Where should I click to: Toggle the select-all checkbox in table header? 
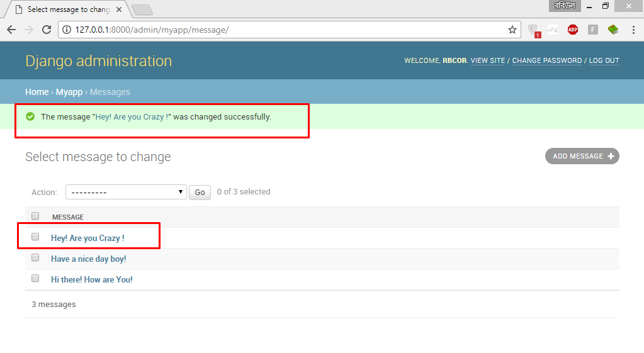[35, 216]
